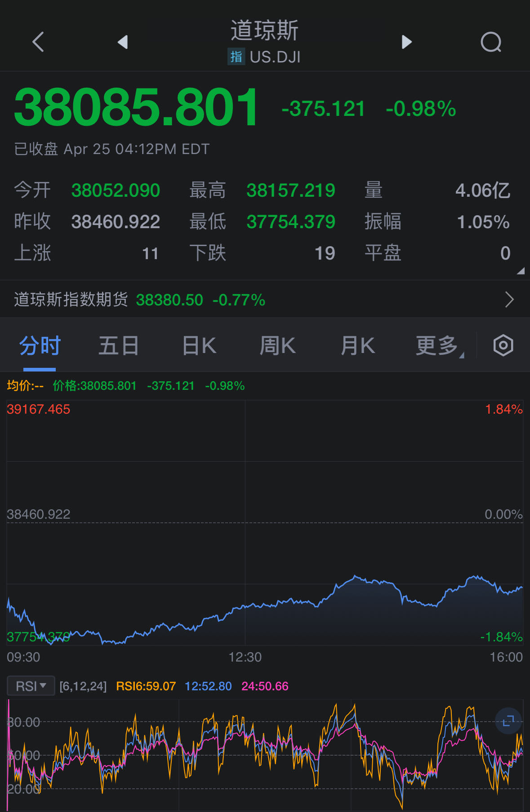Screen dimensions: 530x812
Task: Tap the 今开 value 38052.090
Action: tap(116, 190)
